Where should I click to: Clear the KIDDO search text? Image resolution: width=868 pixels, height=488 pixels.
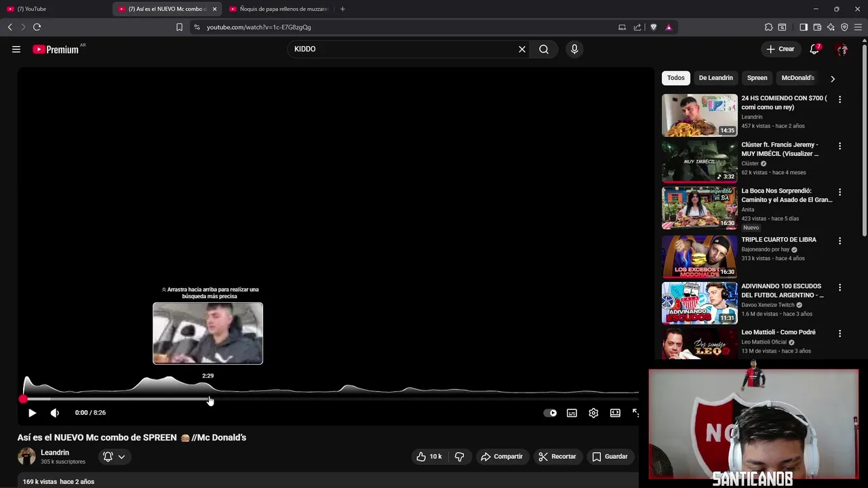pos(522,49)
